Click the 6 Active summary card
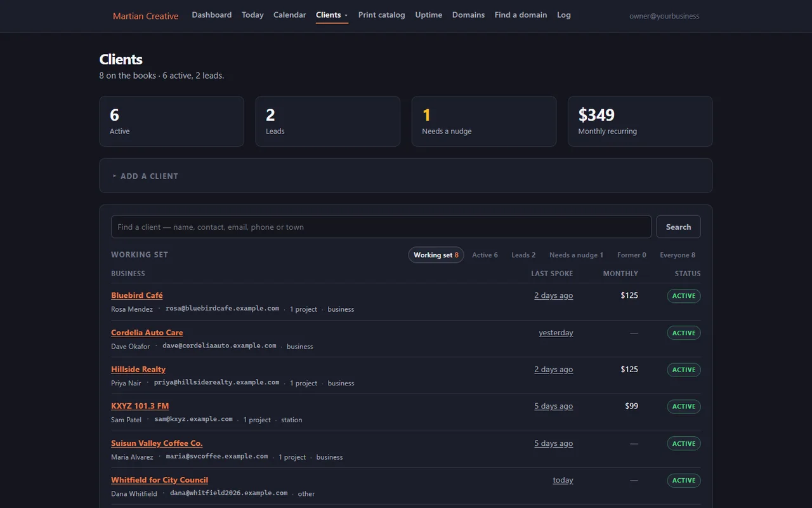The image size is (812, 508). coord(172,121)
